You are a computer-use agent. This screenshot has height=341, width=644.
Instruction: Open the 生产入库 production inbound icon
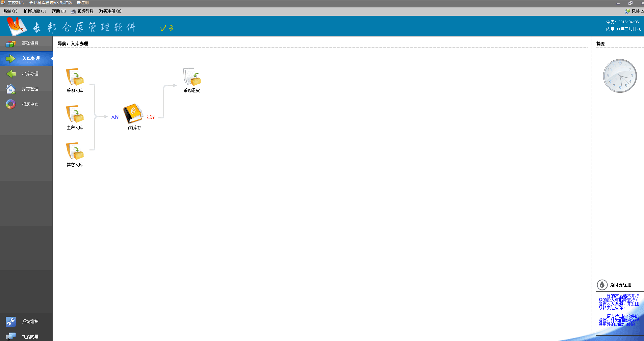click(75, 114)
